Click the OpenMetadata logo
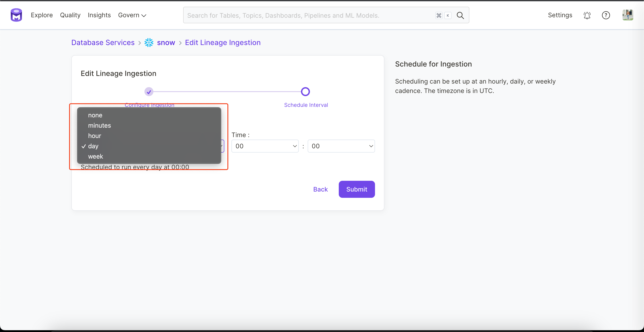 pyautogui.click(x=16, y=15)
